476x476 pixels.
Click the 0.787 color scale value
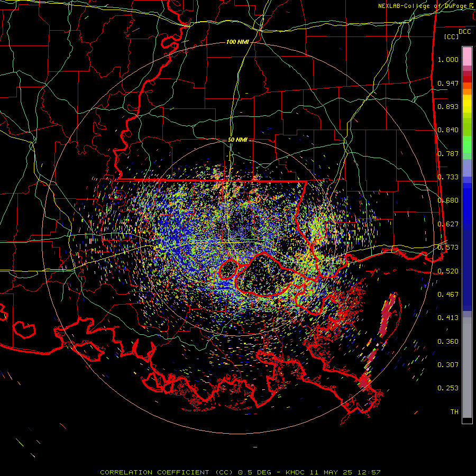pyautogui.click(x=448, y=153)
